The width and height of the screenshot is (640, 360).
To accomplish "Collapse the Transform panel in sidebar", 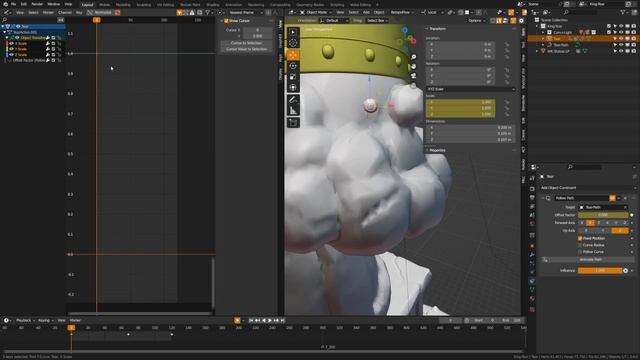I will coord(438,29).
